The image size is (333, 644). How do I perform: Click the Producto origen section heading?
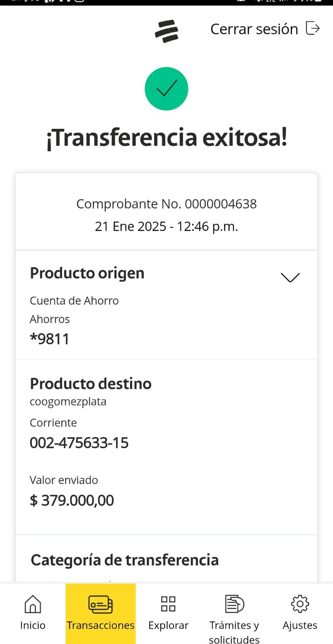tap(87, 273)
